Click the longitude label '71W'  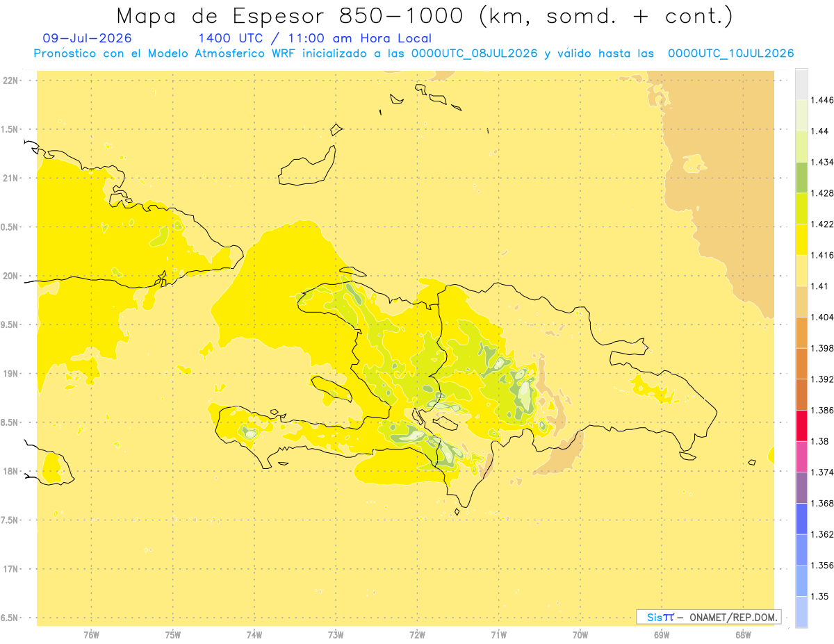pyautogui.click(x=498, y=635)
